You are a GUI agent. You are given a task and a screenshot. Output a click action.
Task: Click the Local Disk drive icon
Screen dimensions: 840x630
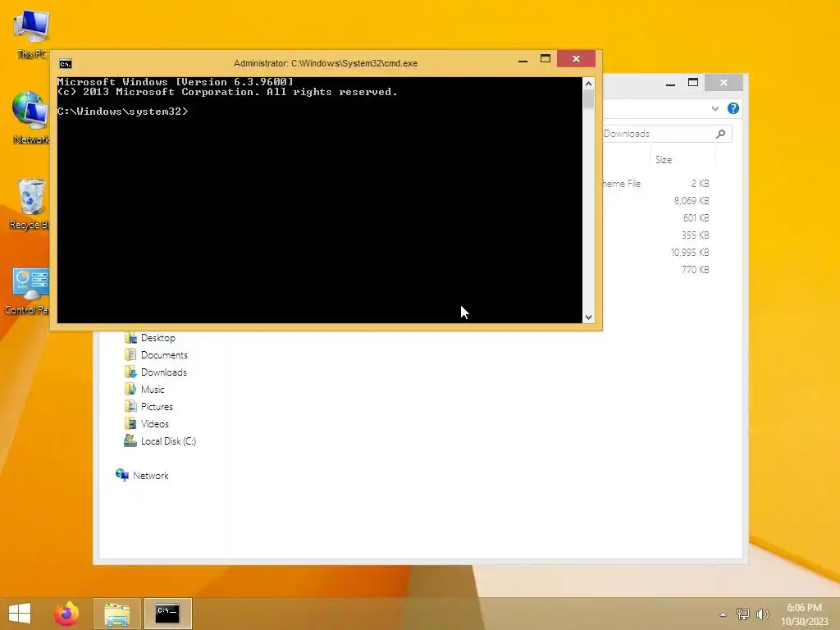[x=130, y=441]
